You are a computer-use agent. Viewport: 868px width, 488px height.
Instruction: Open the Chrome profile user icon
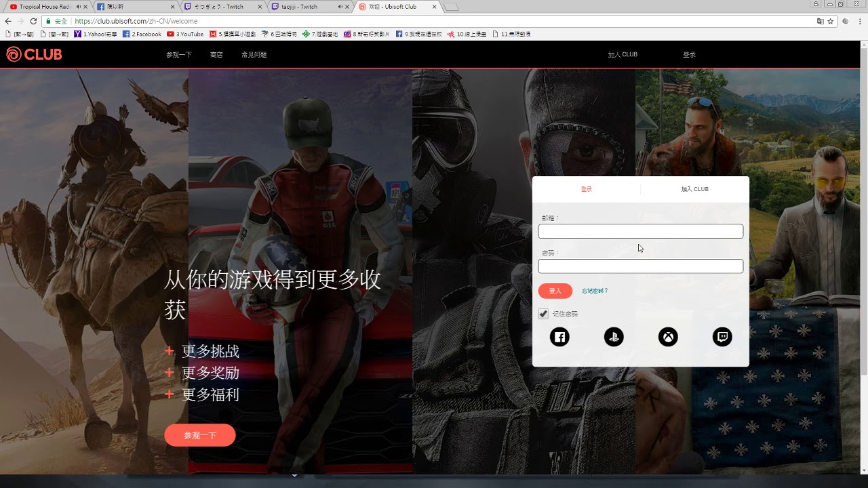point(816,3)
